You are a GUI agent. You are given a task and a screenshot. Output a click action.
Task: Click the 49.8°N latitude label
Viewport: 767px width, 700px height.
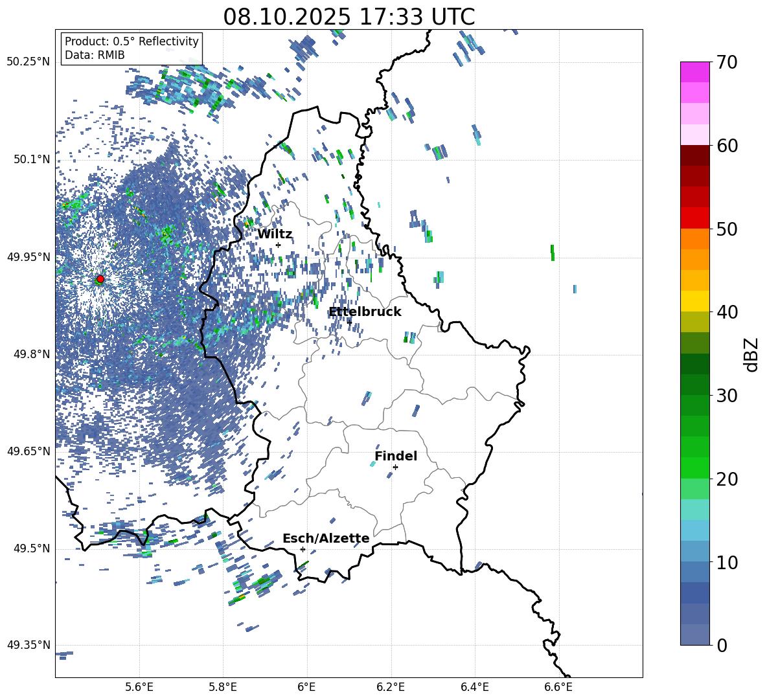[32, 354]
